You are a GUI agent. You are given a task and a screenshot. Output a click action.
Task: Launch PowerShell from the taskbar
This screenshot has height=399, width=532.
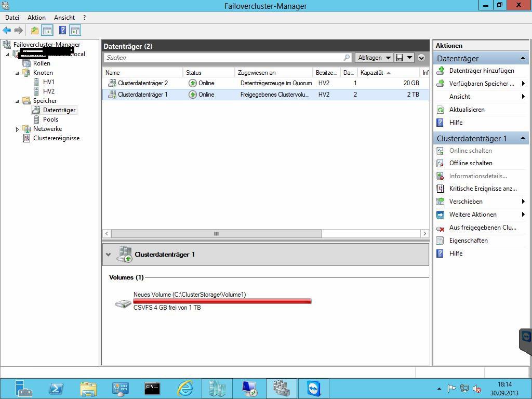pos(56,389)
